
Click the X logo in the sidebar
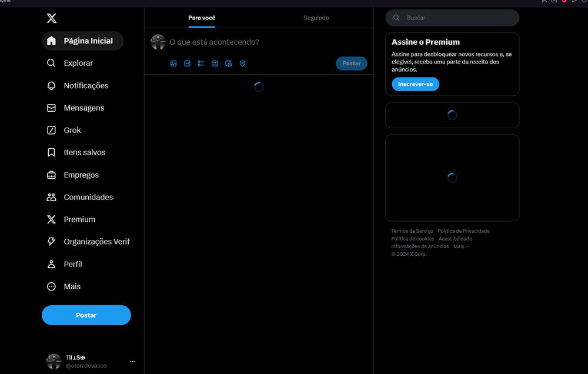click(x=52, y=18)
